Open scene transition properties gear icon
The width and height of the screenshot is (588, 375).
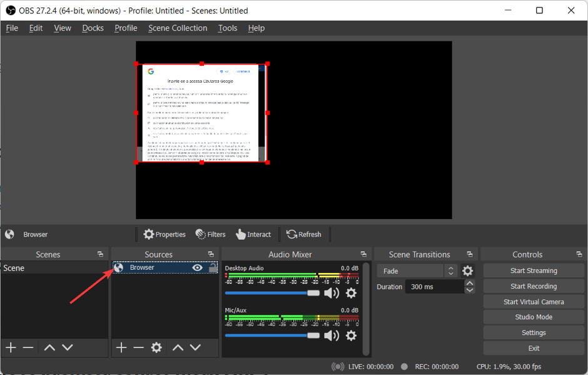(x=467, y=271)
